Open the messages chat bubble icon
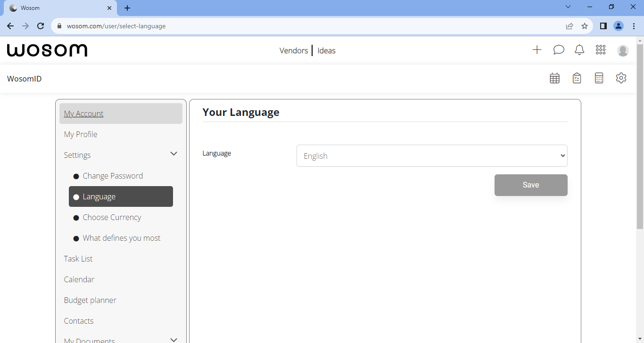Image resolution: width=644 pixels, height=343 pixels. (559, 50)
